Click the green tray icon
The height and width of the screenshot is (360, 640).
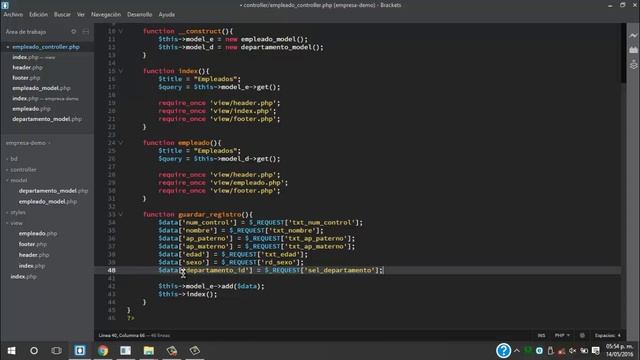pos(528,350)
